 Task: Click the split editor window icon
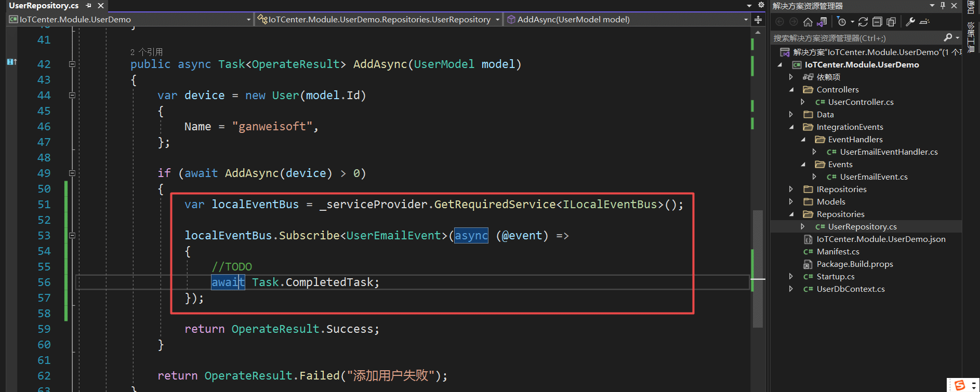pos(758,20)
